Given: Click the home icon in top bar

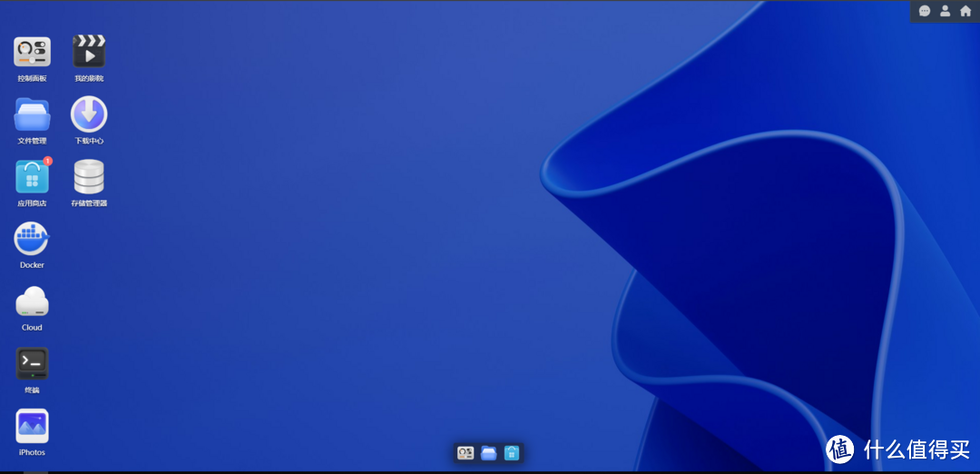Looking at the screenshot, I should [x=965, y=11].
